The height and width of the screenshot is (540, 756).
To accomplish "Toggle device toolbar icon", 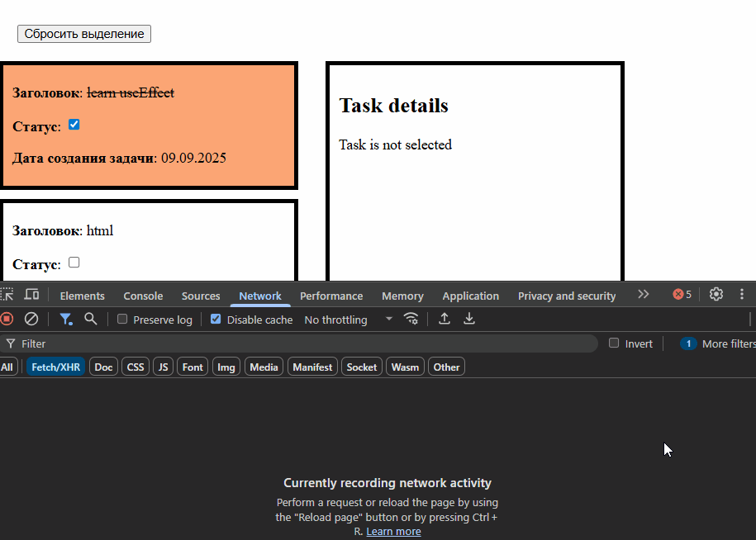I will click(31, 295).
